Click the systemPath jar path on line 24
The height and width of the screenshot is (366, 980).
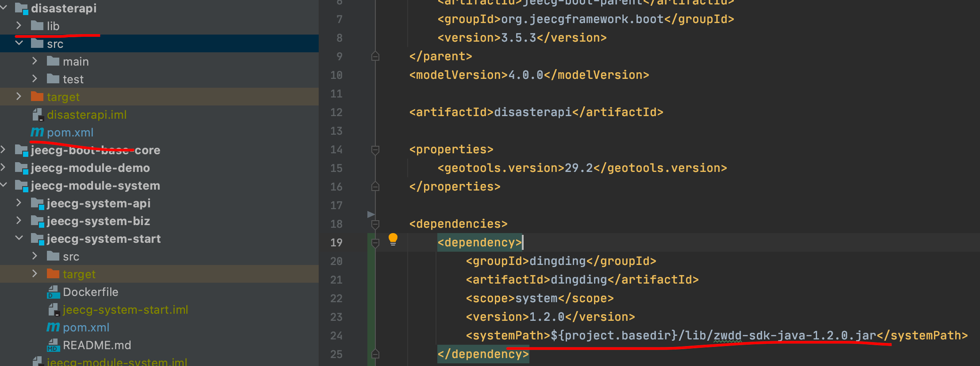[795, 335]
